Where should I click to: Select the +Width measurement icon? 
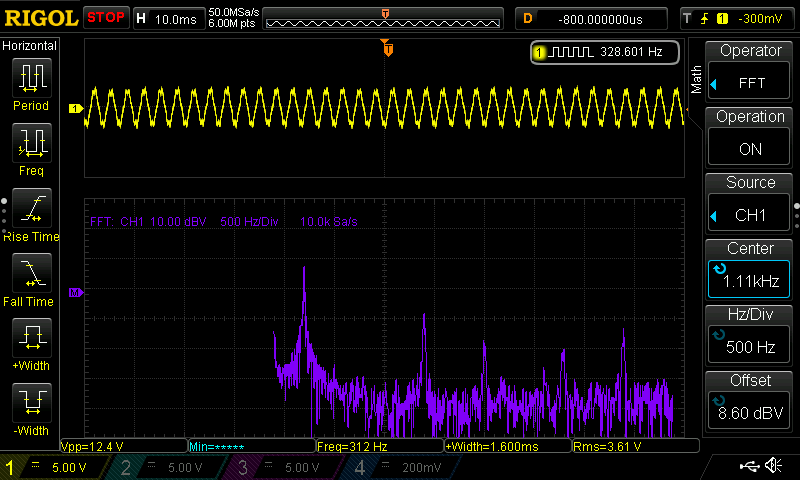click(x=31, y=342)
